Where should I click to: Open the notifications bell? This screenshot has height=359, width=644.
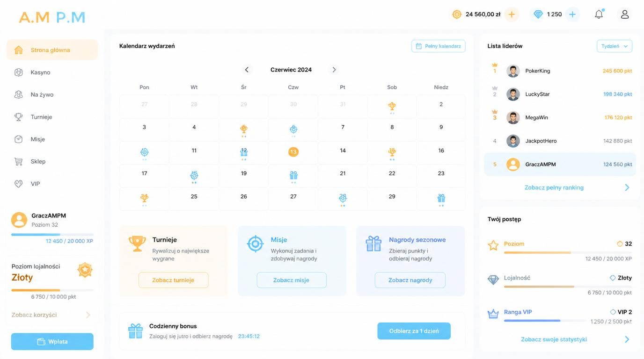tap(599, 14)
